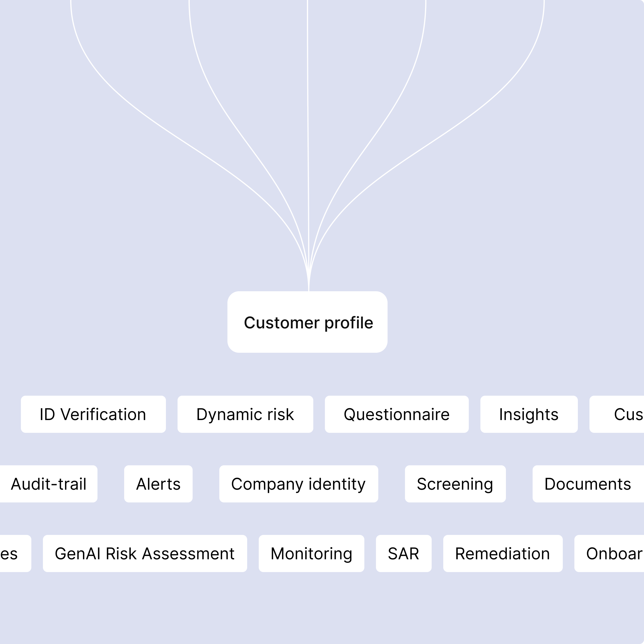Select the ID Verification chip
Viewport: 644px width, 644px height.
[93, 414]
